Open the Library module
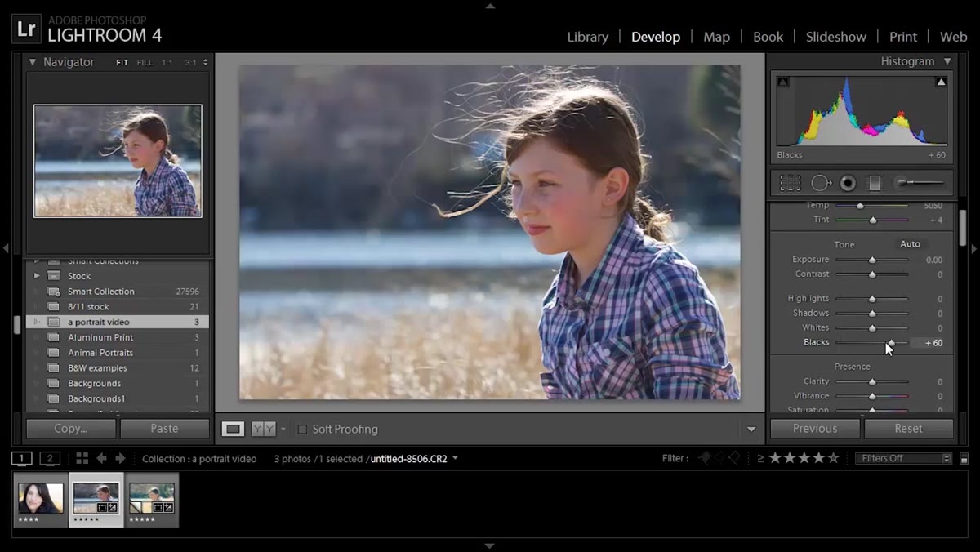980x552 pixels. click(x=587, y=37)
